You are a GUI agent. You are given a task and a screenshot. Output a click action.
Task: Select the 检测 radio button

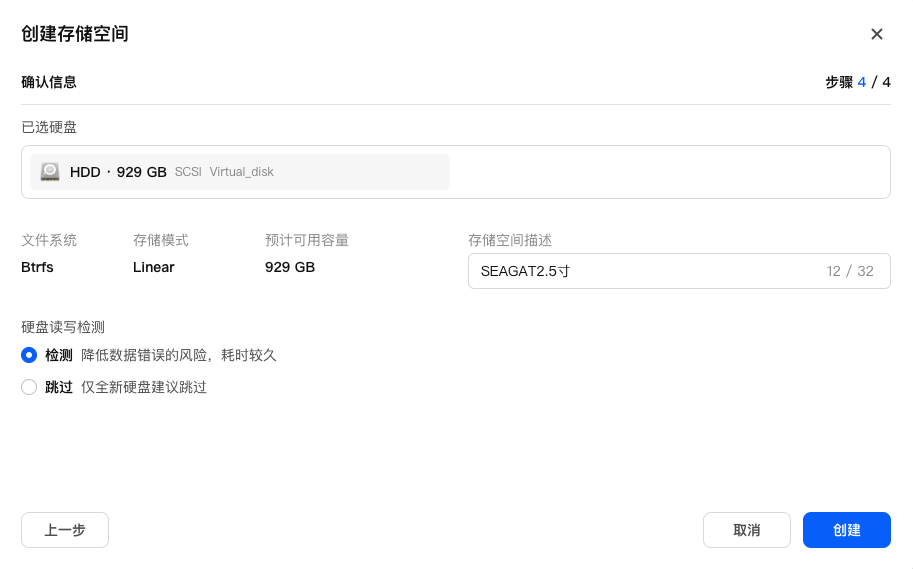coord(29,355)
